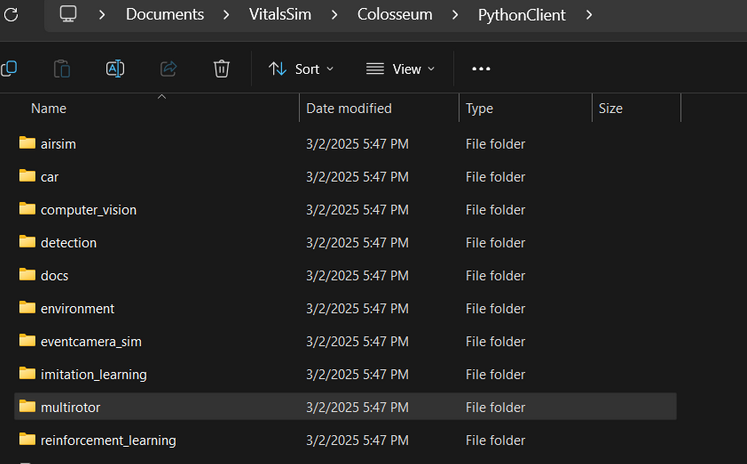Open the See more ellipsis menu
The width and height of the screenshot is (747, 464).
[481, 69]
